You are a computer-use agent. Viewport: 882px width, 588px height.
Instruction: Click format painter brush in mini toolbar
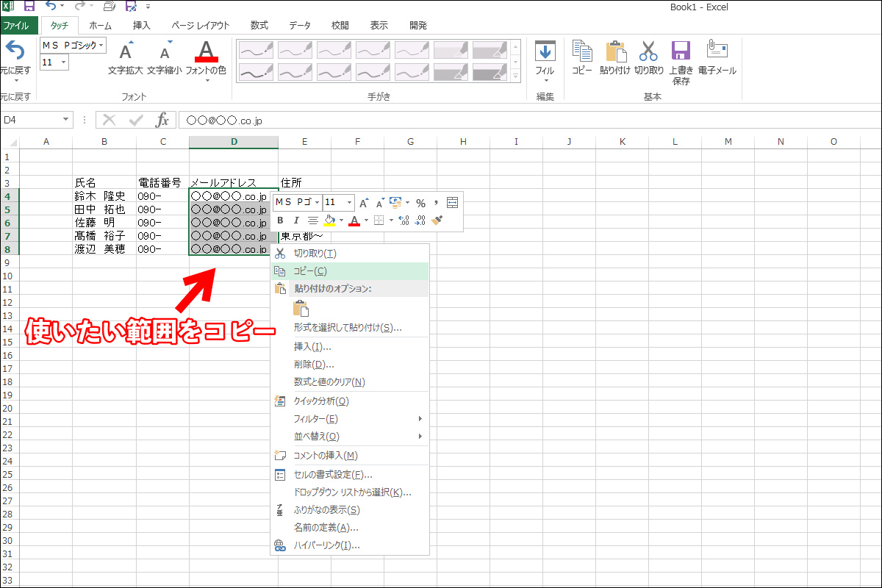click(x=437, y=220)
